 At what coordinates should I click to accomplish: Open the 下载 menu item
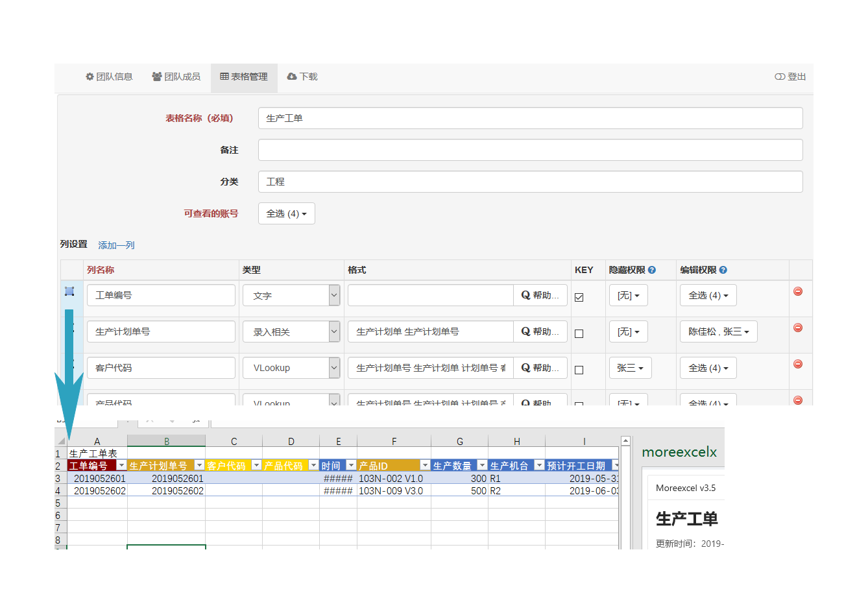tap(302, 77)
